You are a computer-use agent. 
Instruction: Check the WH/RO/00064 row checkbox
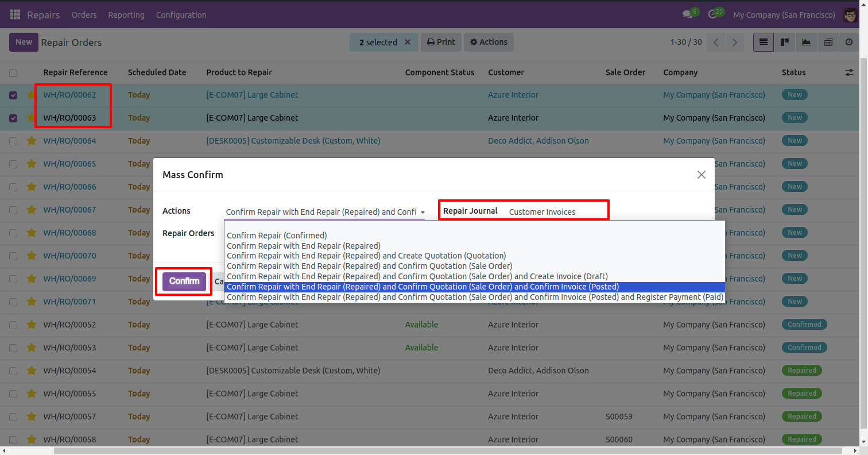click(x=13, y=141)
